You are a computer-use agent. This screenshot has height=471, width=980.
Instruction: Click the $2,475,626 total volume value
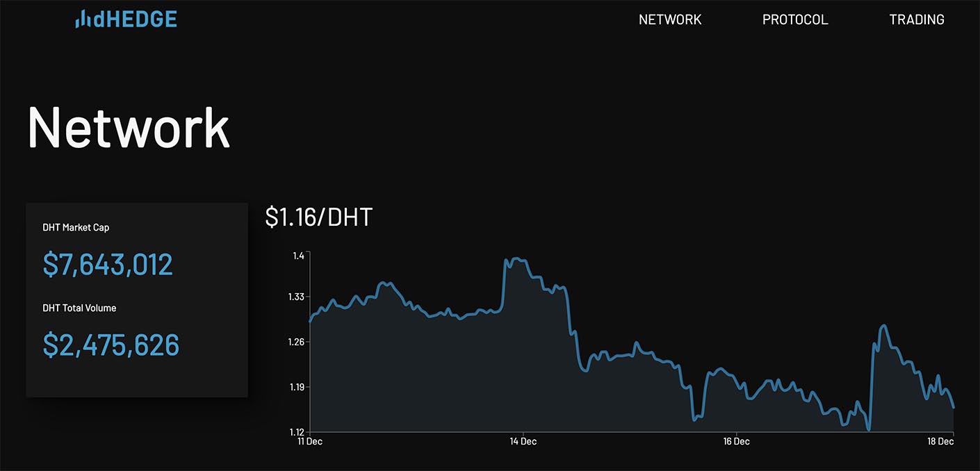click(111, 345)
